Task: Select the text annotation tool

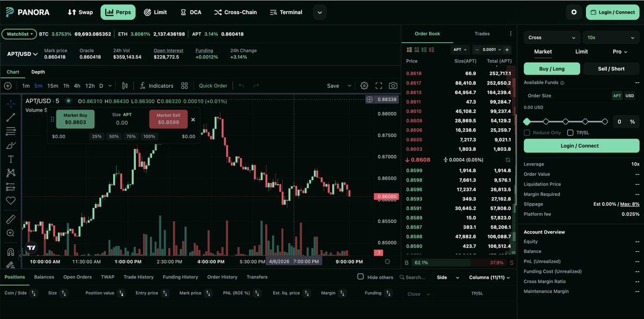Action: [10, 159]
